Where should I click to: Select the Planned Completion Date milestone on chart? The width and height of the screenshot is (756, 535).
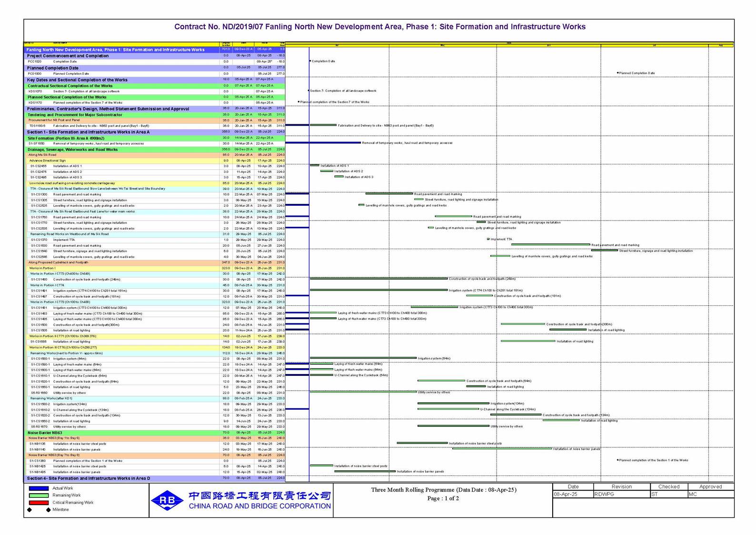(617, 73)
